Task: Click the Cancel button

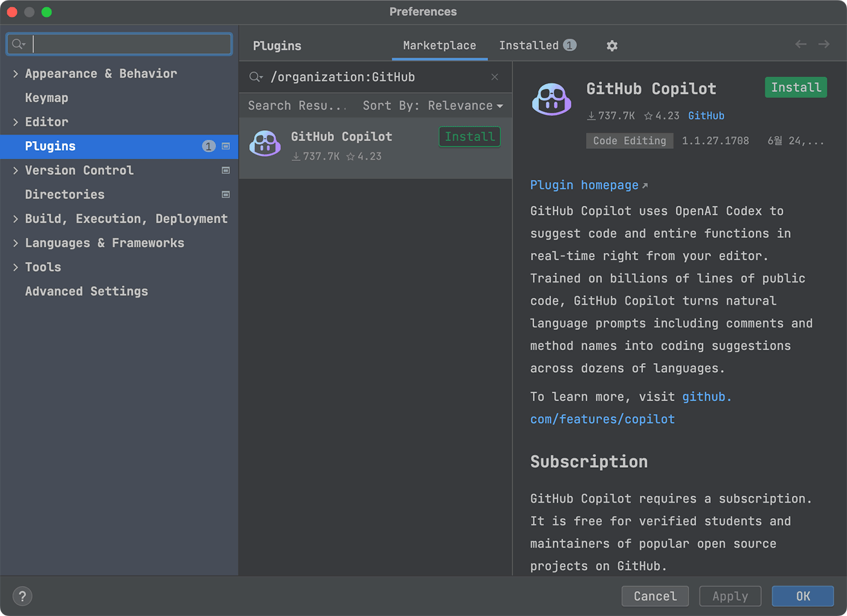Action: (x=655, y=596)
